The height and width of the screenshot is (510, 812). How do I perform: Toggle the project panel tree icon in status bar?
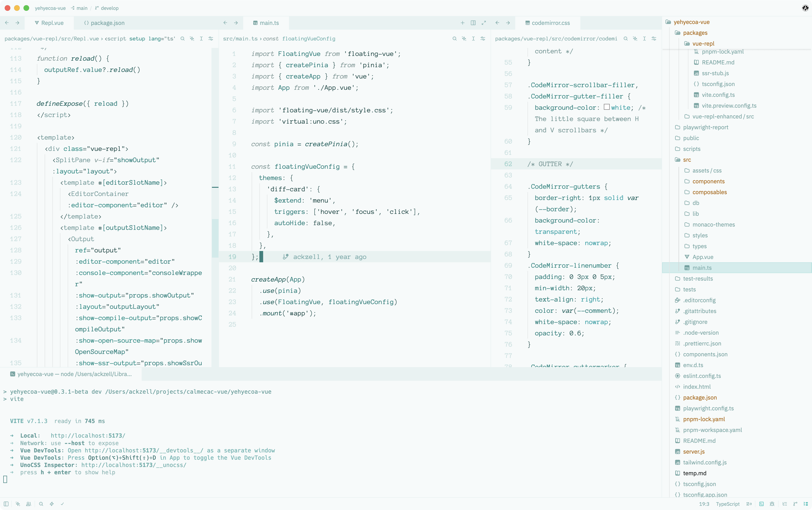click(x=806, y=504)
